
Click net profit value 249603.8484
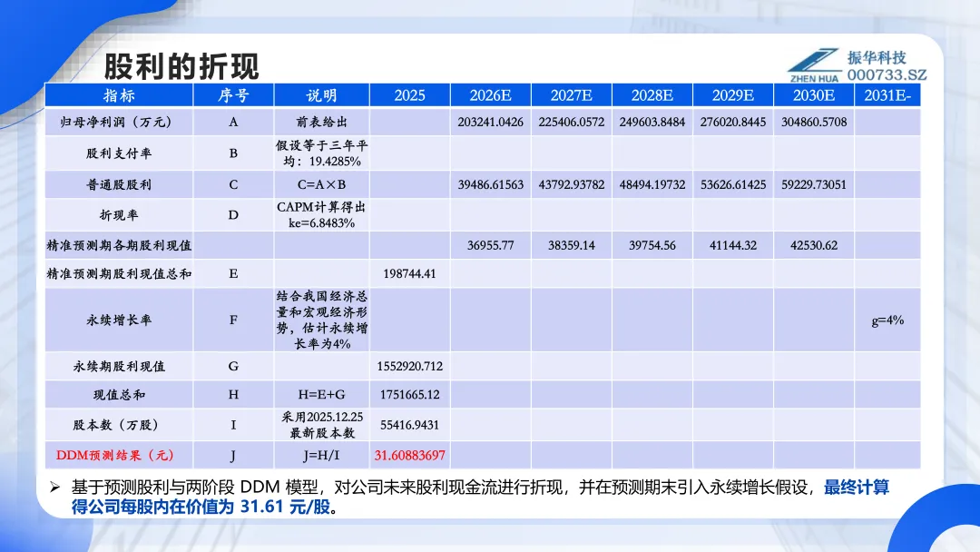(x=652, y=122)
